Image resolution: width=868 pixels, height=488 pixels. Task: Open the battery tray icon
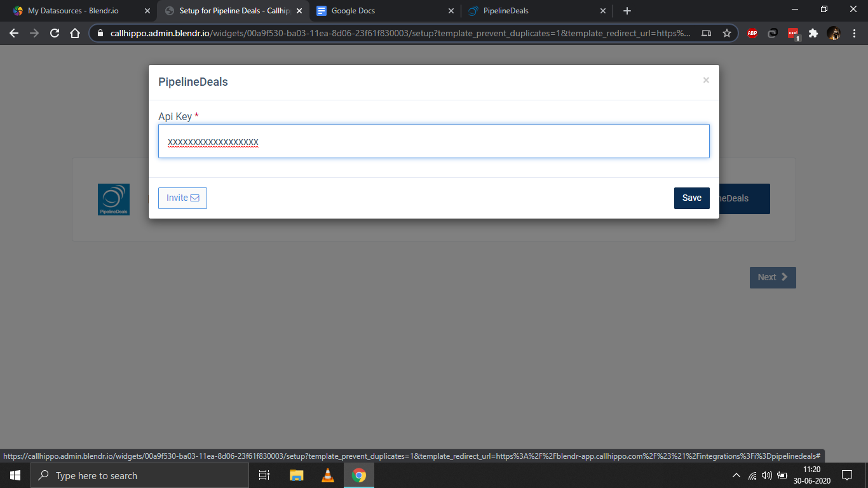pos(783,475)
